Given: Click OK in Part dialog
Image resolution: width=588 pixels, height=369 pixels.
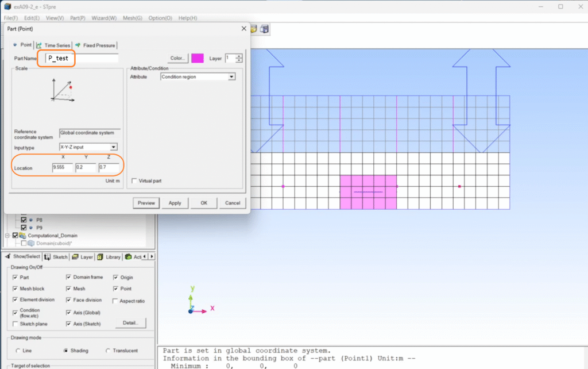Looking at the screenshot, I should point(204,203).
